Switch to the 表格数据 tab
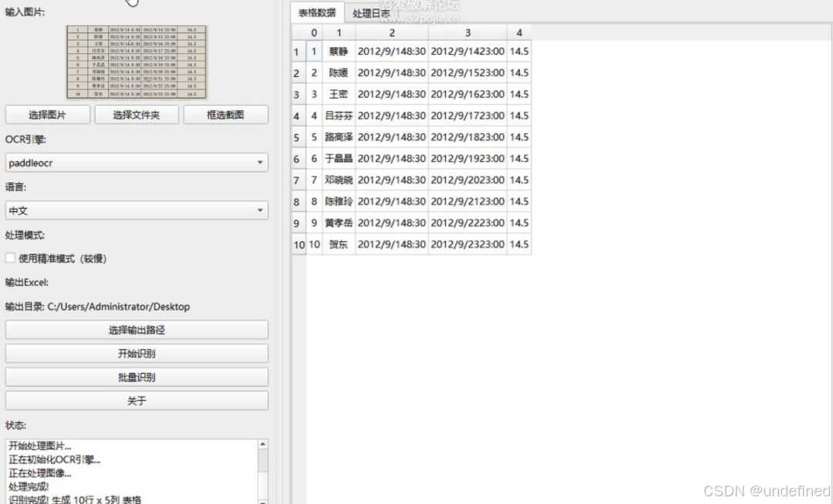The width and height of the screenshot is (833, 504). tap(317, 13)
